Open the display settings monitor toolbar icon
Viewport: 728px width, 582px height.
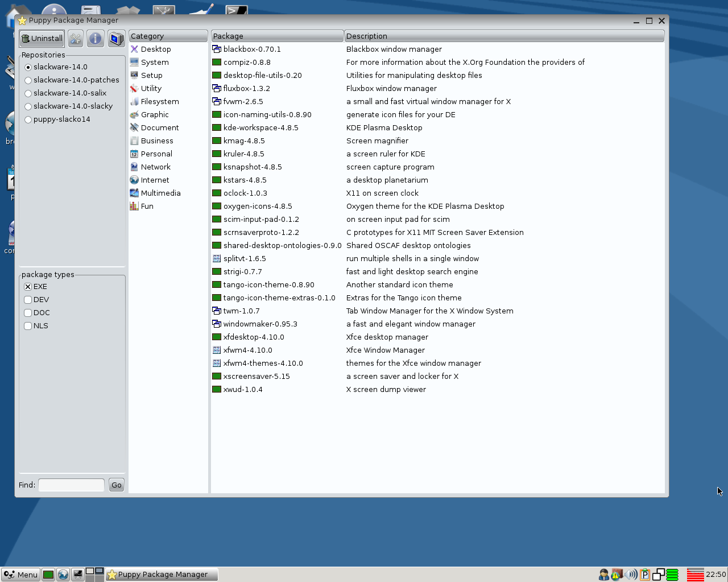point(115,38)
